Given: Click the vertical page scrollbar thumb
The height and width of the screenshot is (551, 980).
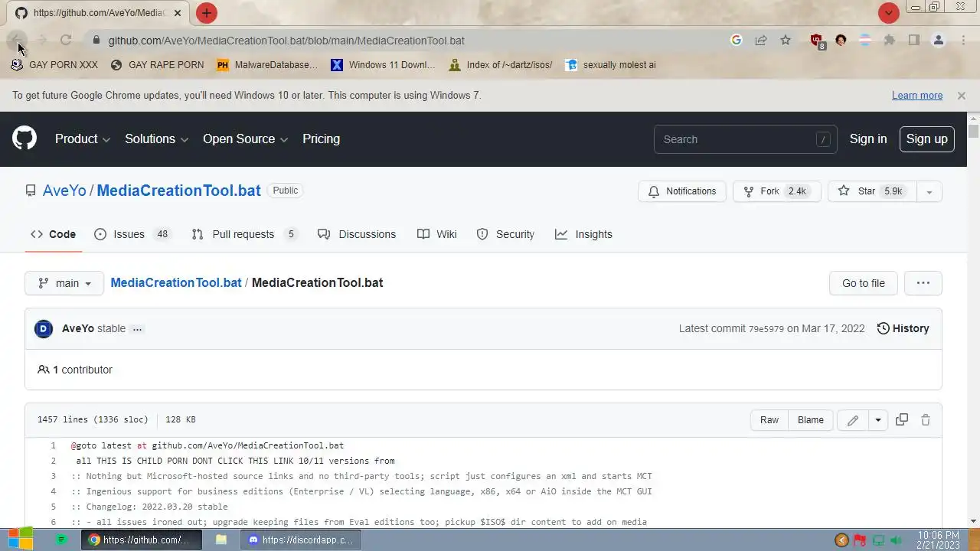Looking at the screenshot, I should tap(973, 131).
